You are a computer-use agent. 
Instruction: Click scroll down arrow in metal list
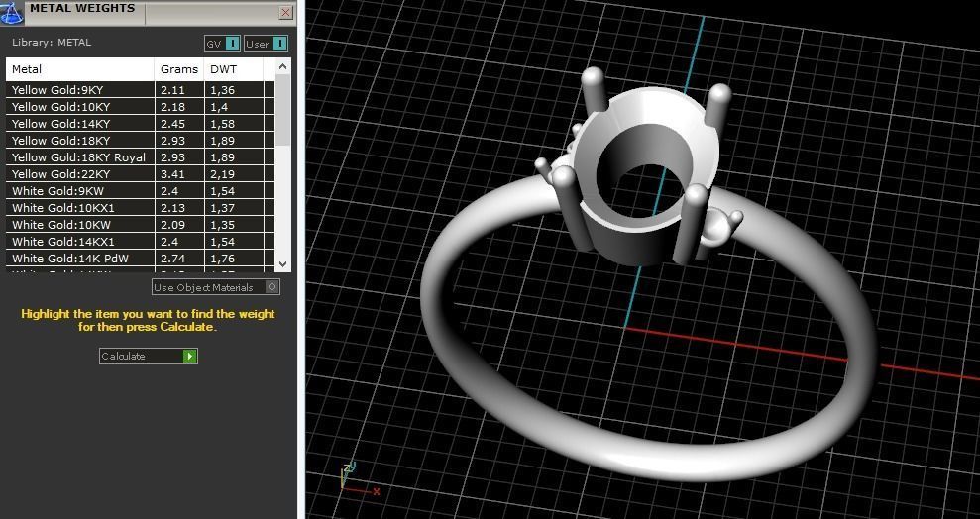282,264
